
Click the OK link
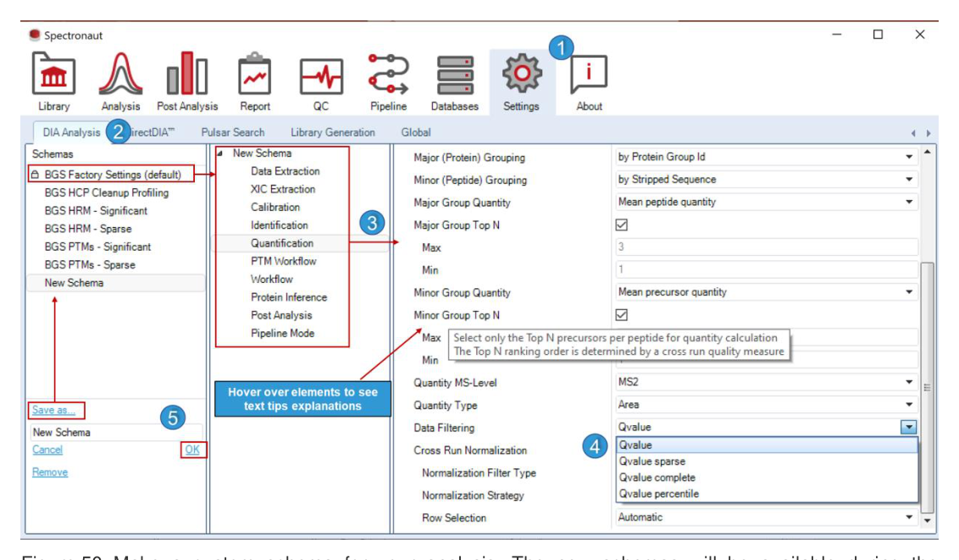tap(192, 450)
